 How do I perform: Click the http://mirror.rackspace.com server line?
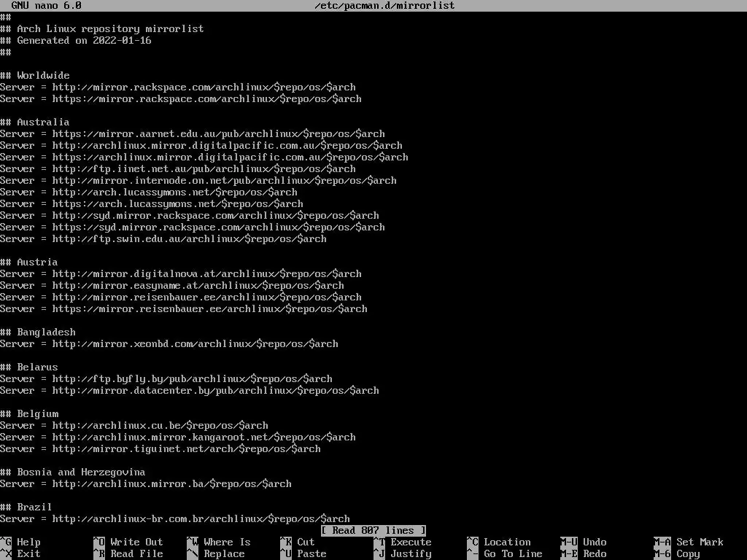tap(178, 87)
